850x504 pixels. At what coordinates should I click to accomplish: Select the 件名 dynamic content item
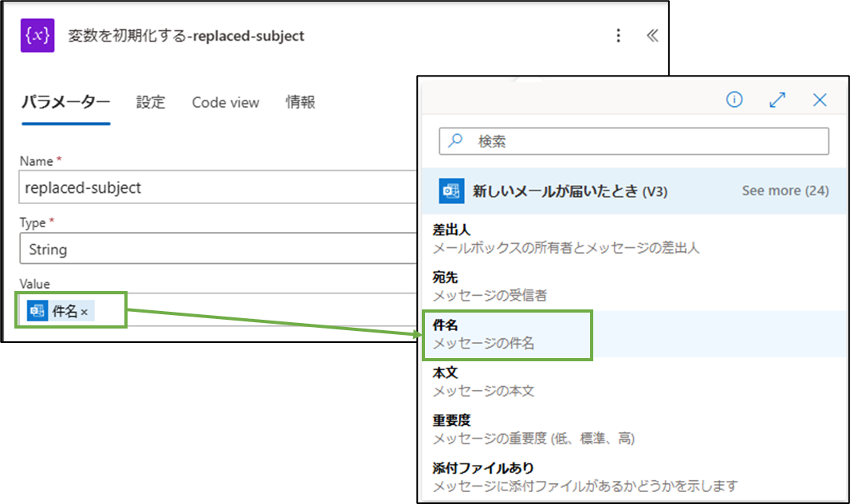click(x=633, y=334)
